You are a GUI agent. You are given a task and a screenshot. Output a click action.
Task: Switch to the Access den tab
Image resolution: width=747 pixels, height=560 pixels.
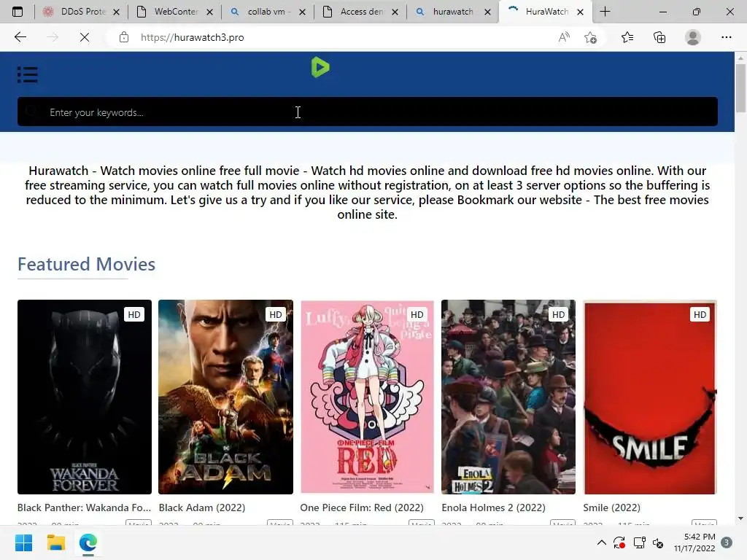point(360,12)
